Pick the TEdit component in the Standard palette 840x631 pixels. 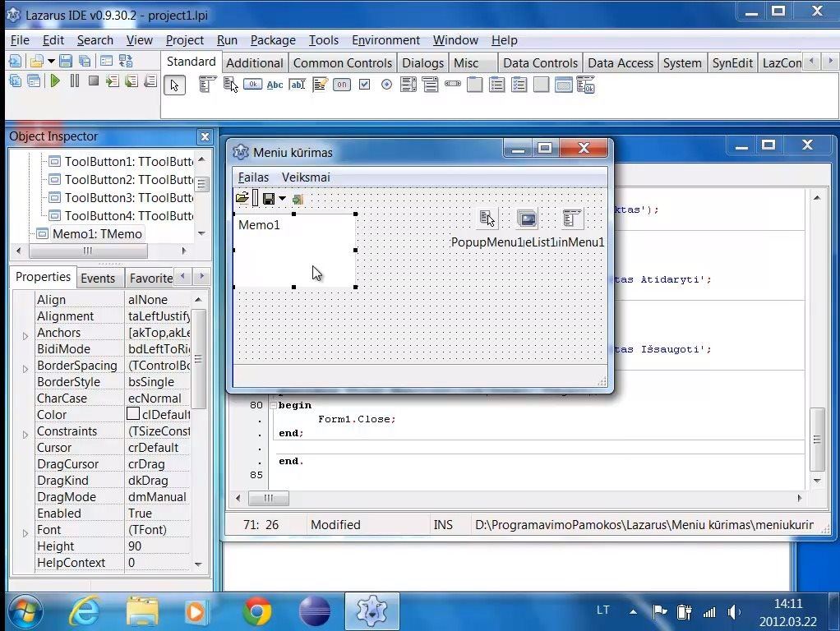(x=298, y=85)
